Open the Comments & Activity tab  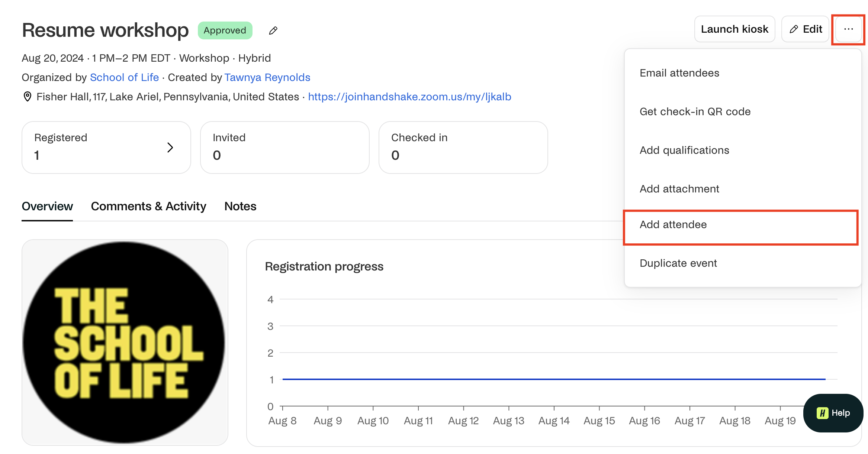(x=148, y=206)
